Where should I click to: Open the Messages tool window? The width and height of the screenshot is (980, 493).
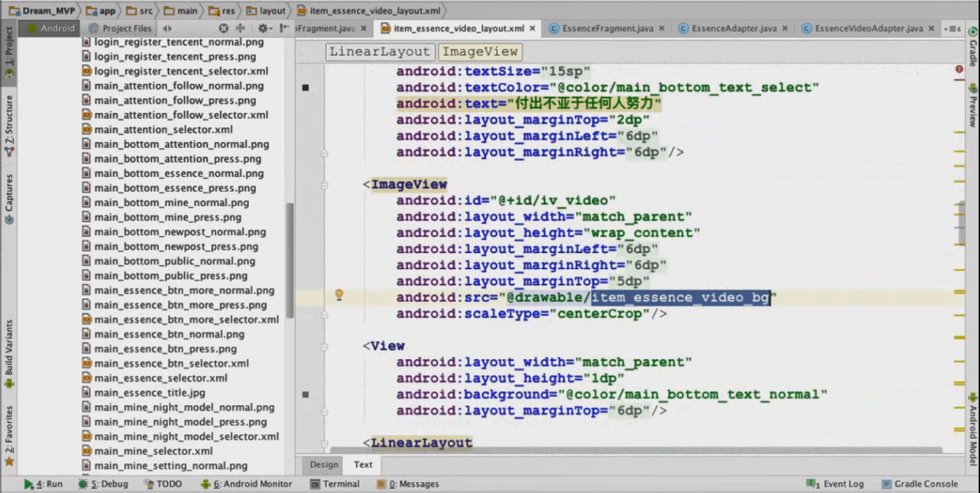(408, 484)
